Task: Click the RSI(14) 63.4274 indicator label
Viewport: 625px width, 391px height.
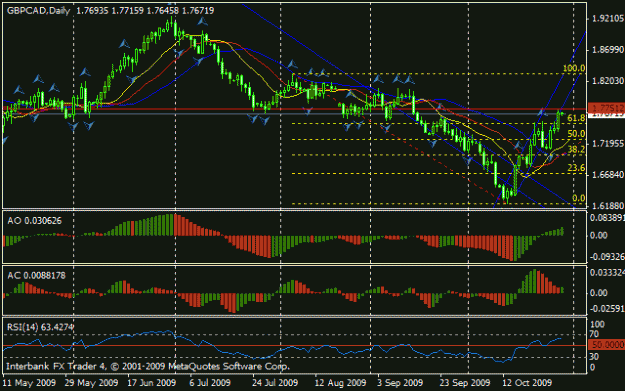Action: 40,327
